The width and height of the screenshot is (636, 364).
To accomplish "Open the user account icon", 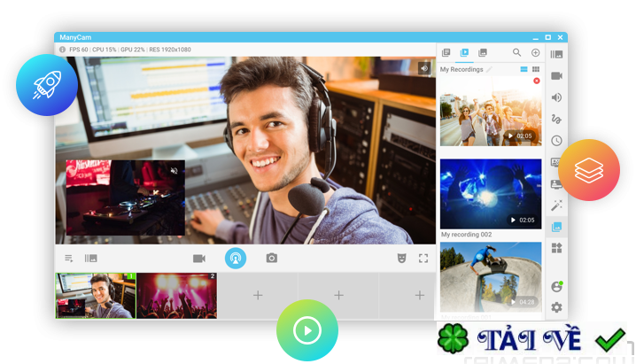I will [x=556, y=287].
